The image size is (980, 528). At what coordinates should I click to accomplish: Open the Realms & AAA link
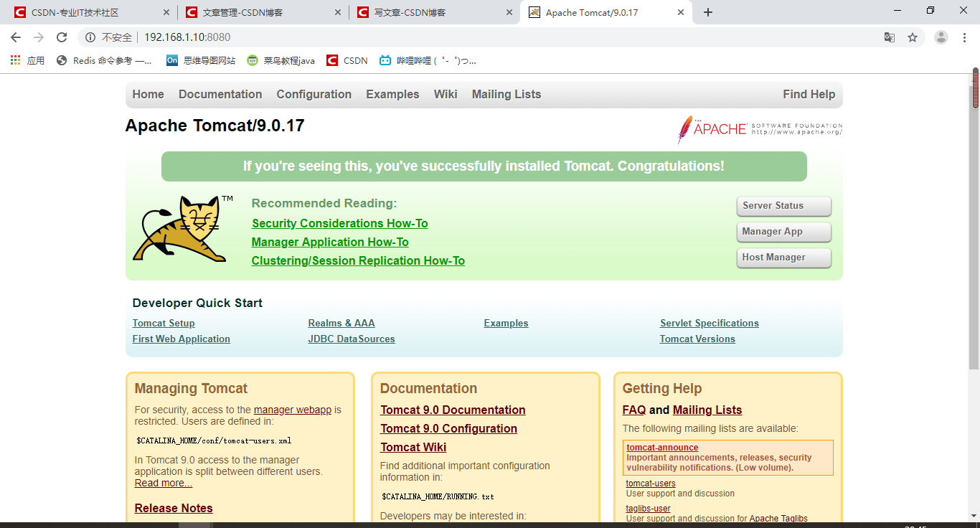(x=341, y=324)
